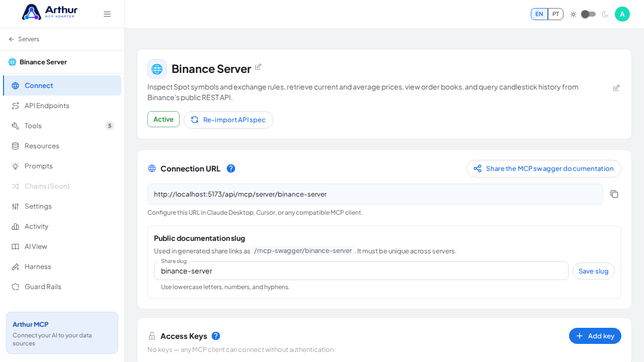Screen dimensions: 644x362
Task: Click the Arthur MCP promo card
Action: 62,333
